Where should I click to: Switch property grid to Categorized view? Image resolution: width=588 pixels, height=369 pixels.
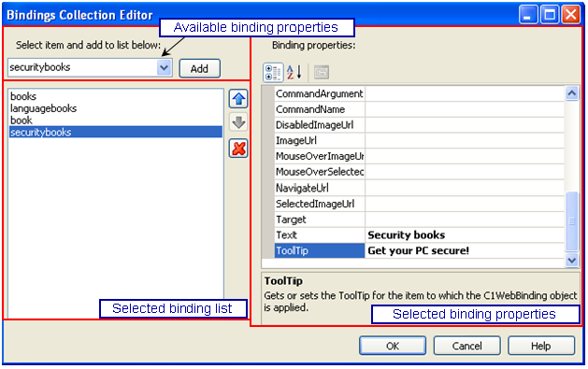click(x=273, y=72)
